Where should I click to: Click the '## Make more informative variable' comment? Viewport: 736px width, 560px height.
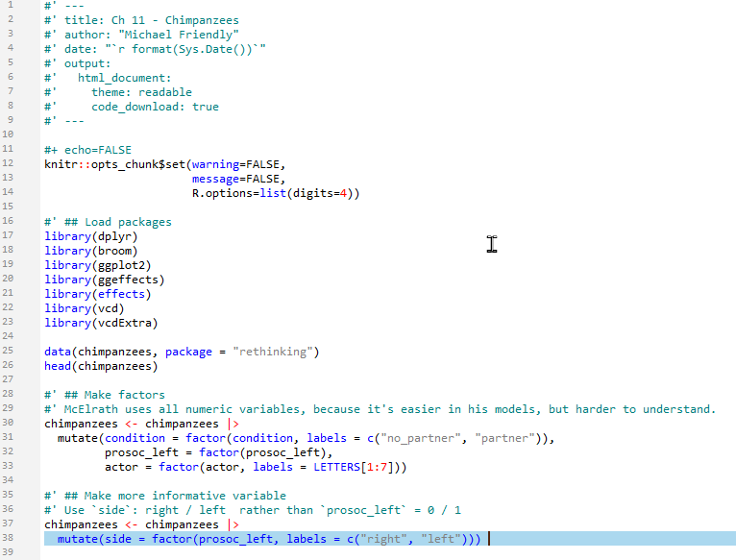tap(165, 496)
